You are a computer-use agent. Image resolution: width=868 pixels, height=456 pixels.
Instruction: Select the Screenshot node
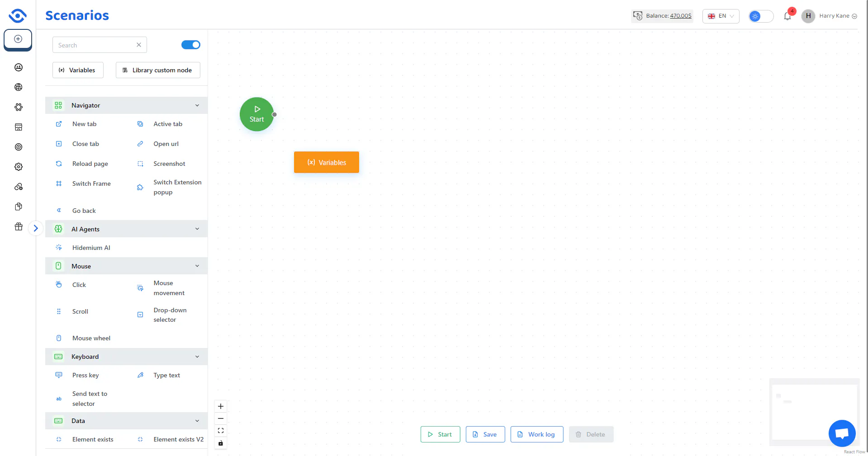pyautogui.click(x=169, y=164)
